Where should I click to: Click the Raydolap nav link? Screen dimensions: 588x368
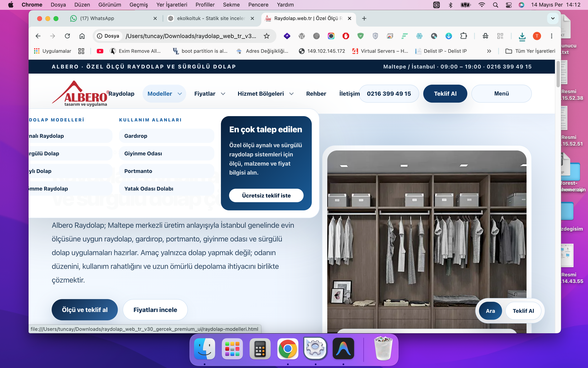point(121,94)
